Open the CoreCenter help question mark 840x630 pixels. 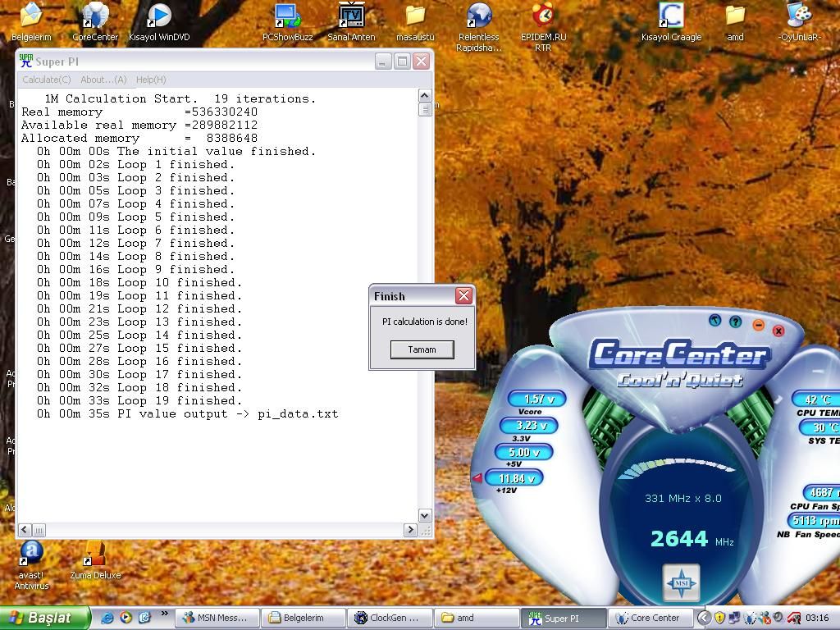coord(736,322)
